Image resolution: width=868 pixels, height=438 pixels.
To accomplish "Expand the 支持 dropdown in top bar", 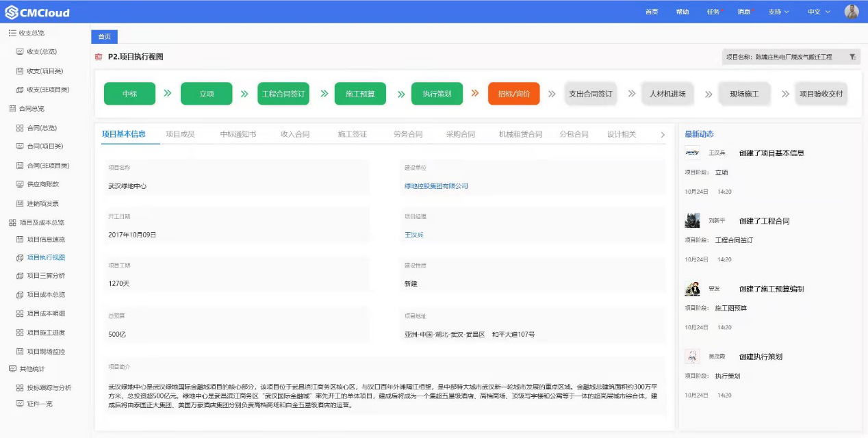I will click(x=778, y=12).
